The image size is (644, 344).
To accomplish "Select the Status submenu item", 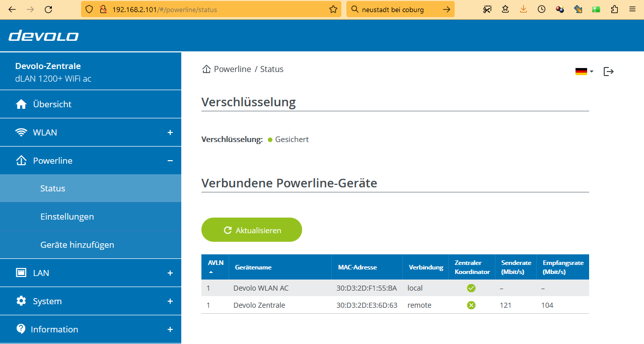I will [91, 188].
